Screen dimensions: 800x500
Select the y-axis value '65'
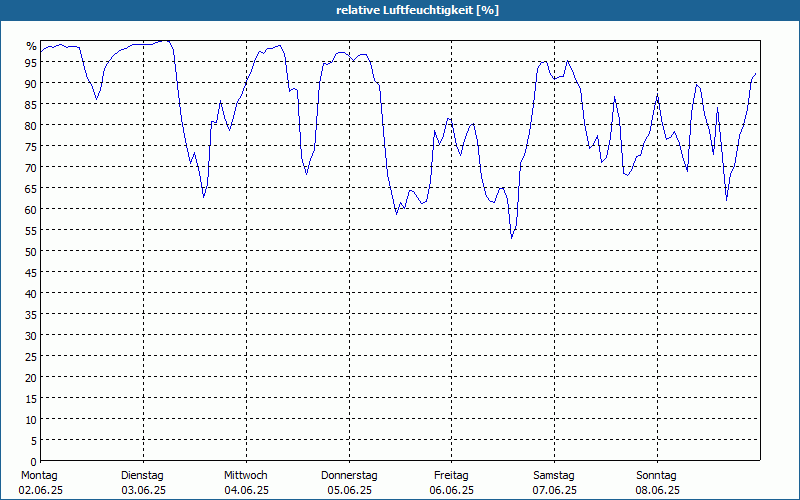pos(31,189)
